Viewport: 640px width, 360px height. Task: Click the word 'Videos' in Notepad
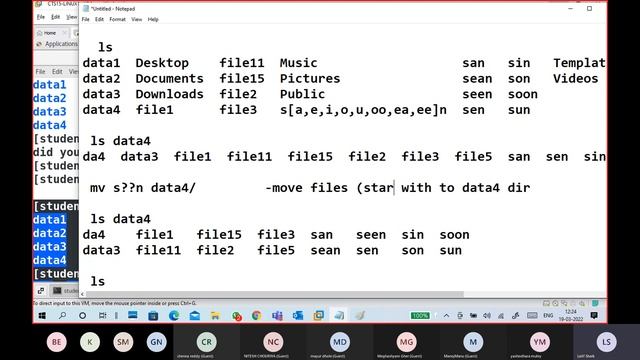pos(576,78)
